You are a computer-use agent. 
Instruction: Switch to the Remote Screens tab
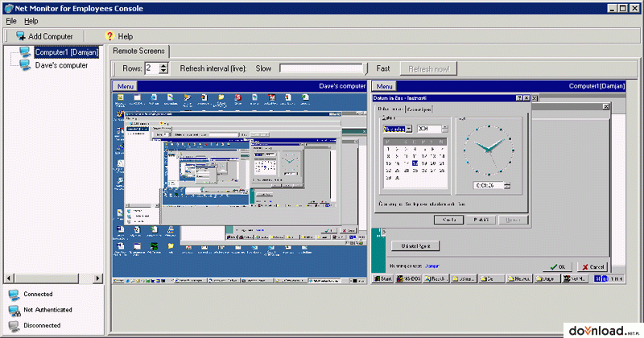coord(138,51)
